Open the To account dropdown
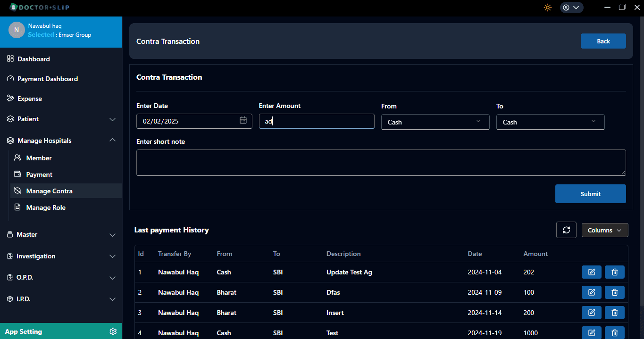 550,122
